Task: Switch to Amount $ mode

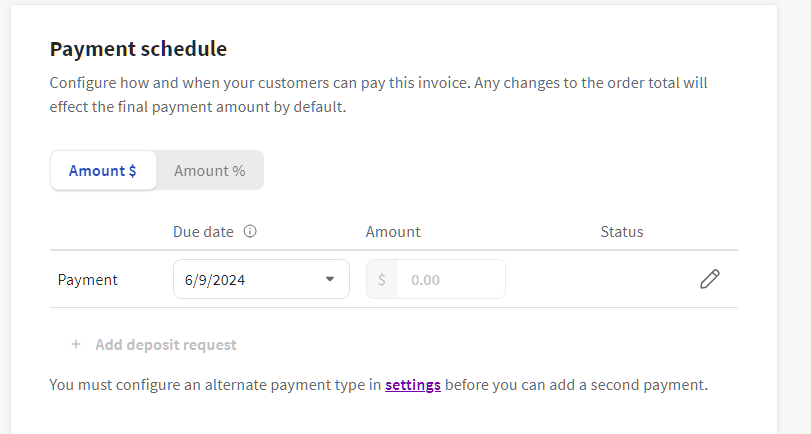Action: point(103,171)
